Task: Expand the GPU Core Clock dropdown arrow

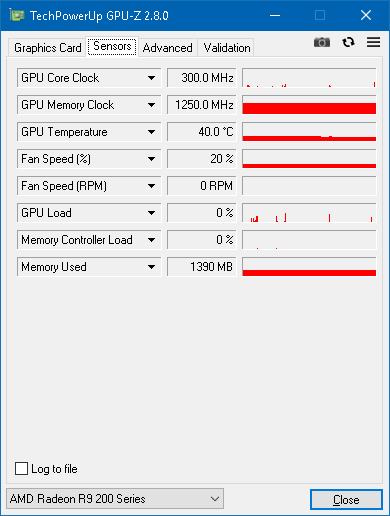Action: click(x=151, y=78)
